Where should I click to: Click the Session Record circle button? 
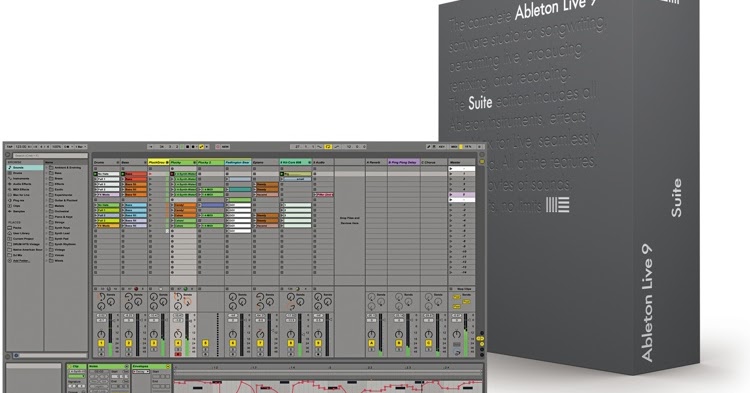(218, 147)
